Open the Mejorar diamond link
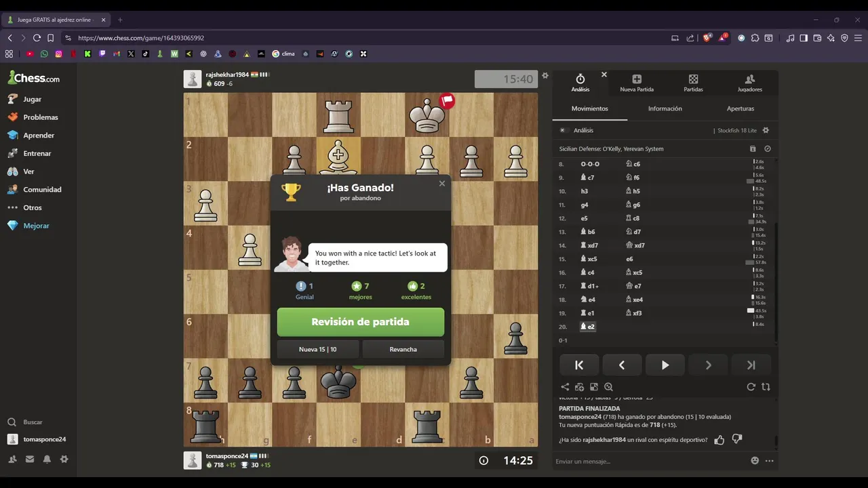868x488 pixels. pyautogui.click(x=28, y=226)
